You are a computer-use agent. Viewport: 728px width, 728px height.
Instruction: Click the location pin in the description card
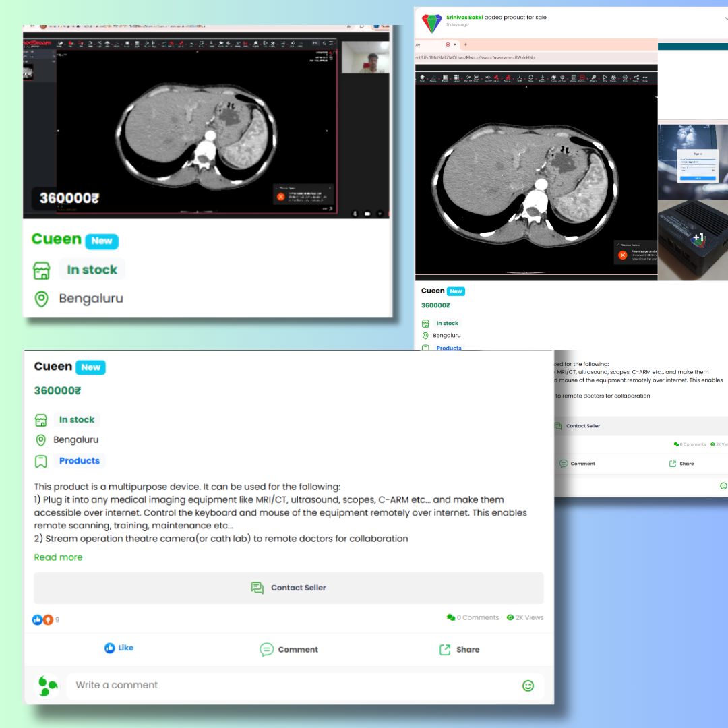41,440
